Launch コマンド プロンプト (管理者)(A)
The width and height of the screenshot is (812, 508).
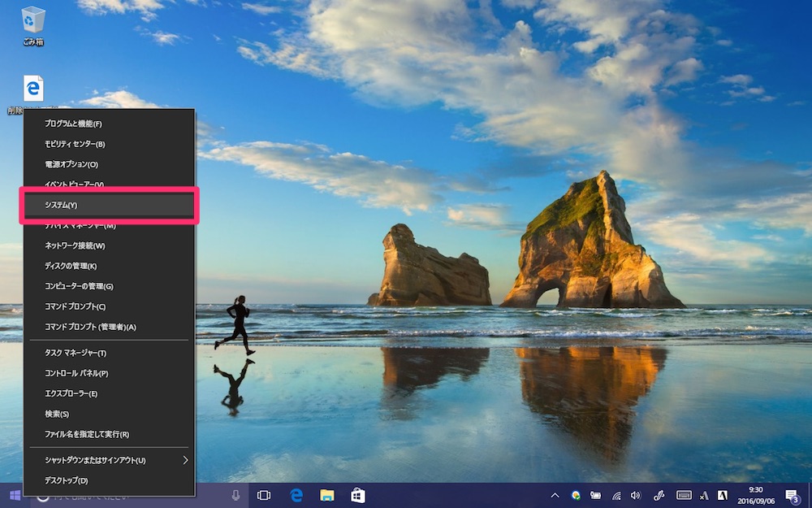click(110, 327)
